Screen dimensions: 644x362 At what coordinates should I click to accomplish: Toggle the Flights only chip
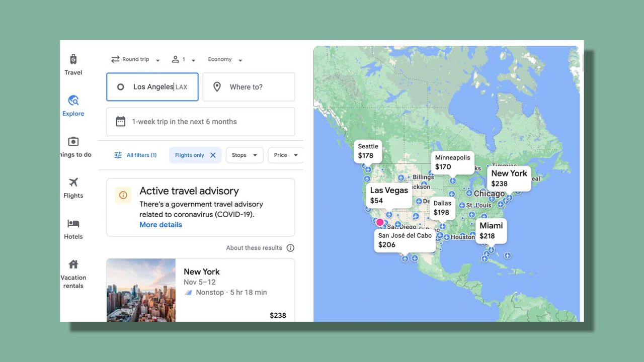click(195, 155)
